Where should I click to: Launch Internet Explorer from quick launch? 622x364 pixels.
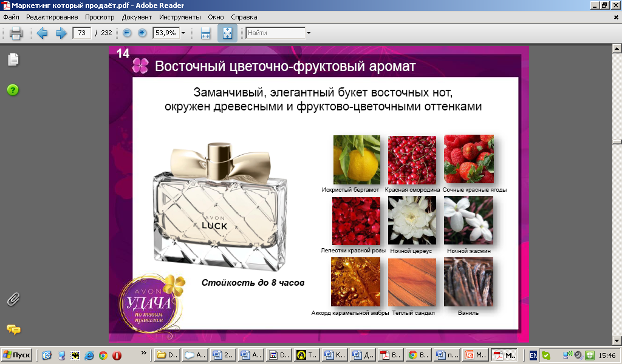[x=89, y=356]
